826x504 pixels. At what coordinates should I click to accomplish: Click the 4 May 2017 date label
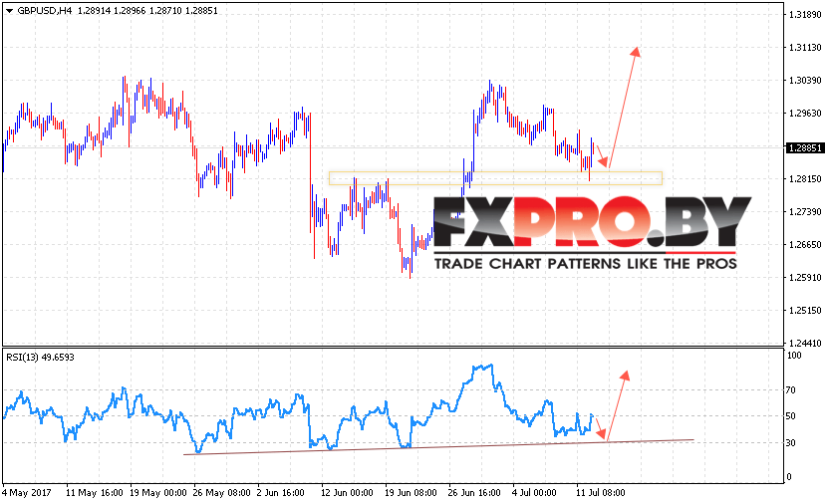tap(26, 493)
